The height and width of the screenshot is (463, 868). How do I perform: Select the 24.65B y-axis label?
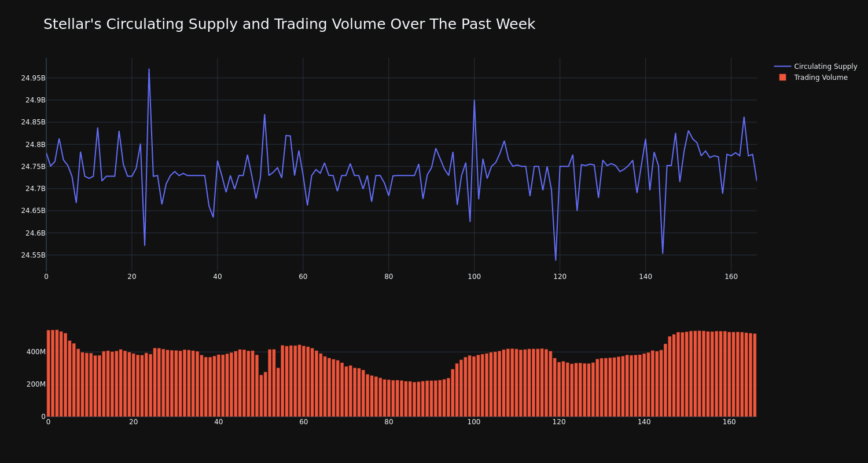(x=33, y=211)
